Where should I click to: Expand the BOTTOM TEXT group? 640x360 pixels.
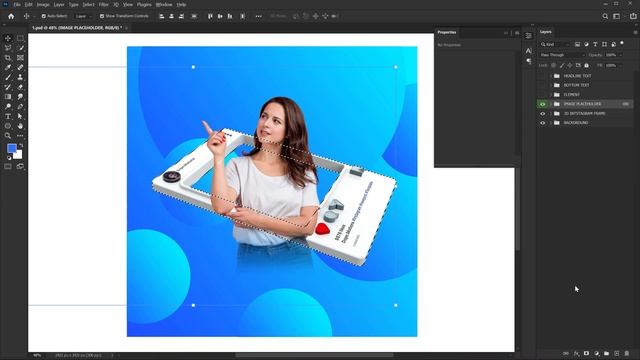tap(551, 85)
